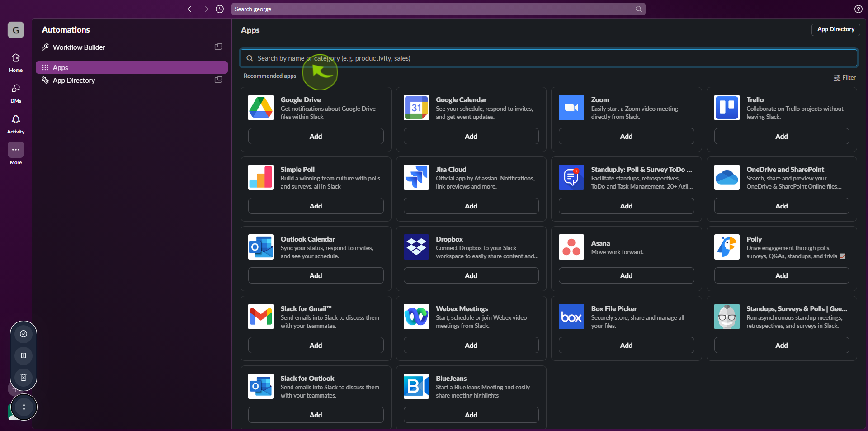Click the recorder checkmark finish button
The width and height of the screenshot is (868, 431).
coord(24,334)
